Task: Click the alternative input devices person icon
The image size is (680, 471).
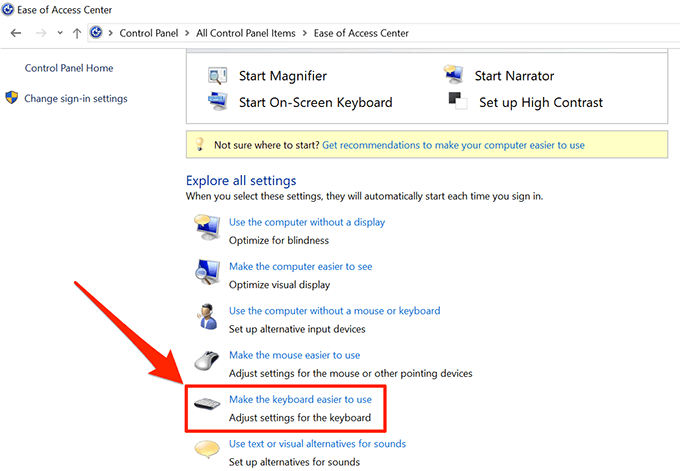Action: [x=206, y=317]
